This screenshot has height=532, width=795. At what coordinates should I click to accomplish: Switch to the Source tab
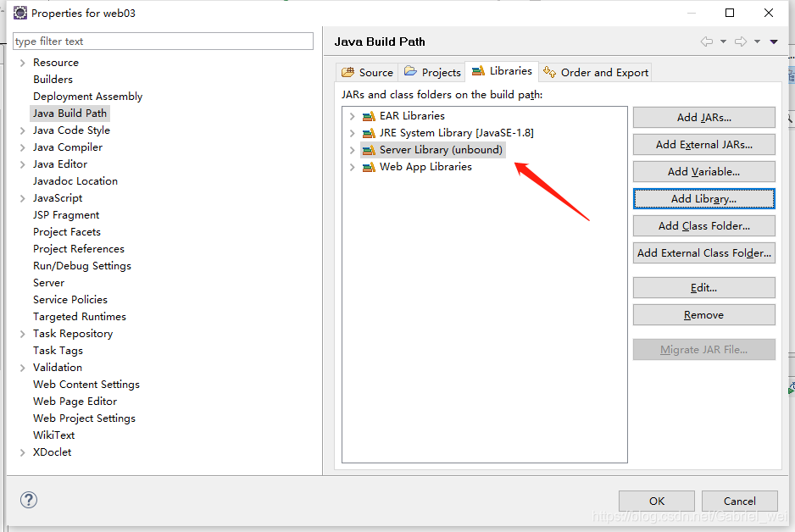368,73
